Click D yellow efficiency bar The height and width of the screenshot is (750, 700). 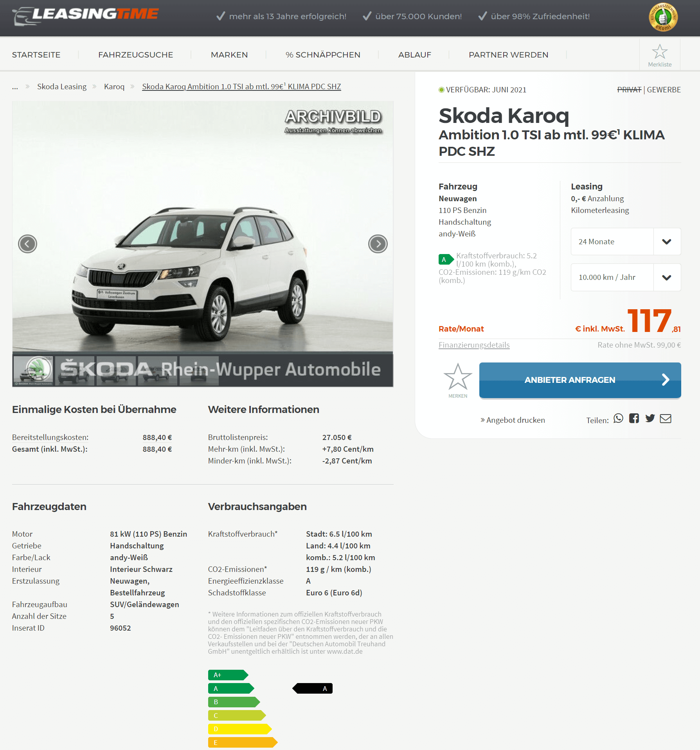tap(240, 729)
